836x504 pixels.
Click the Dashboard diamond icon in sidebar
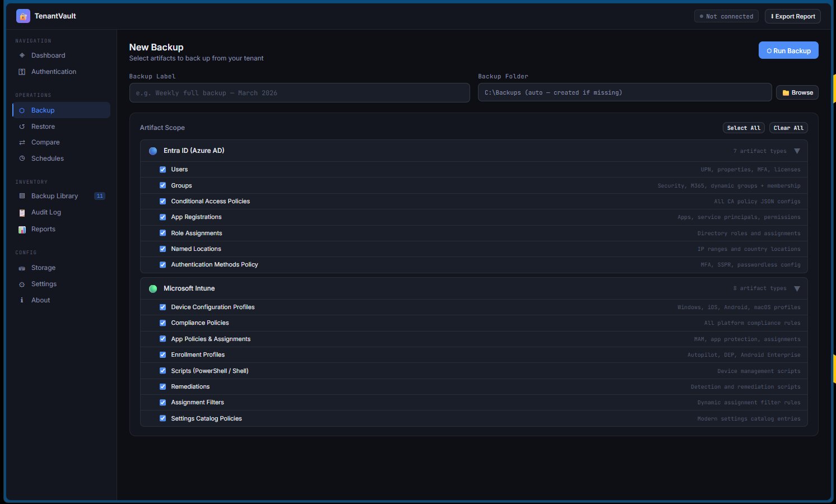coord(22,55)
